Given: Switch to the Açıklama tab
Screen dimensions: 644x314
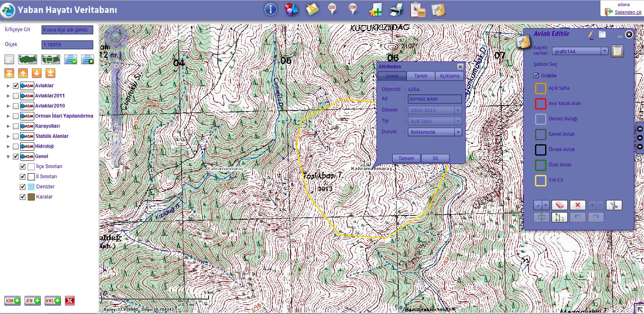Looking at the screenshot, I should 450,76.
